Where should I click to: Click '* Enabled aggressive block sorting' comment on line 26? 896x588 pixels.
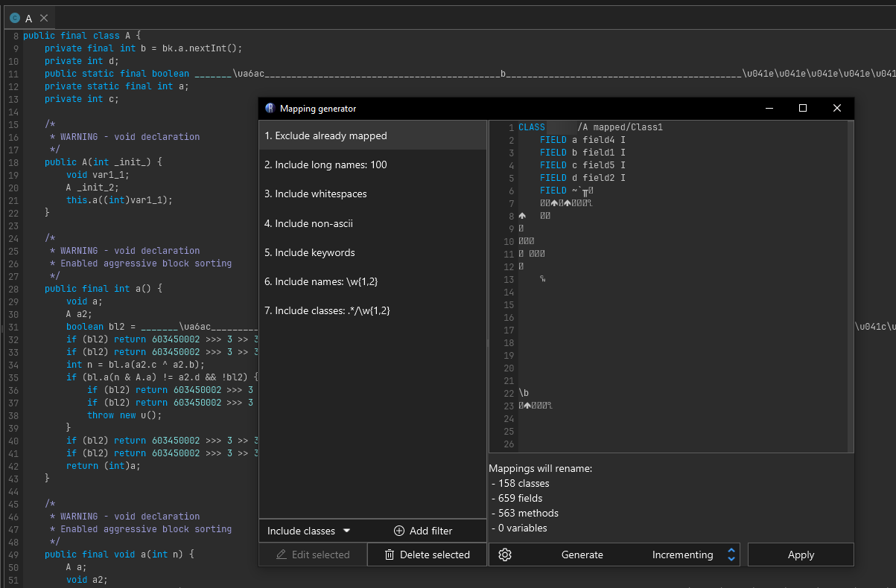[141, 263]
